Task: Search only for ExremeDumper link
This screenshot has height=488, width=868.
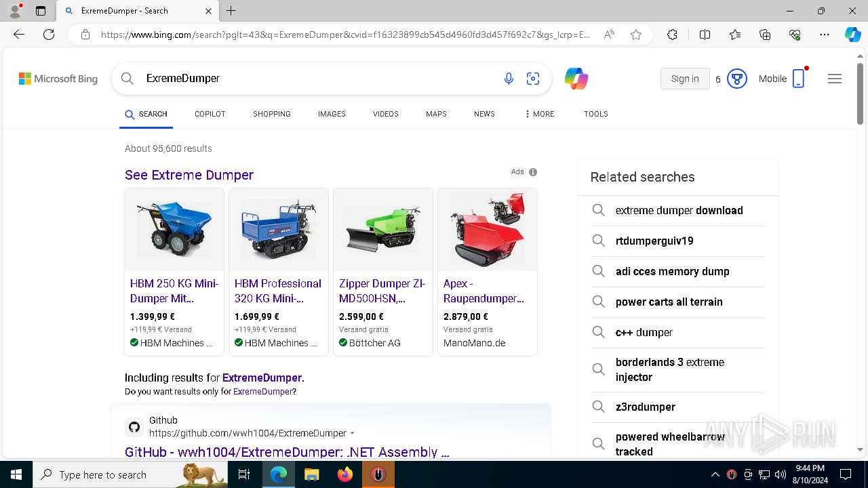Action: [x=263, y=392]
